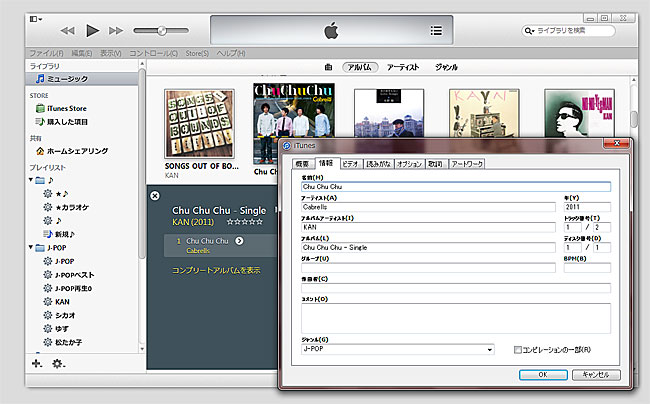Open the 歌詞 tab in the info dialog
The height and width of the screenshot is (404, 650).
pyautogui.click(x=435, y=164)
